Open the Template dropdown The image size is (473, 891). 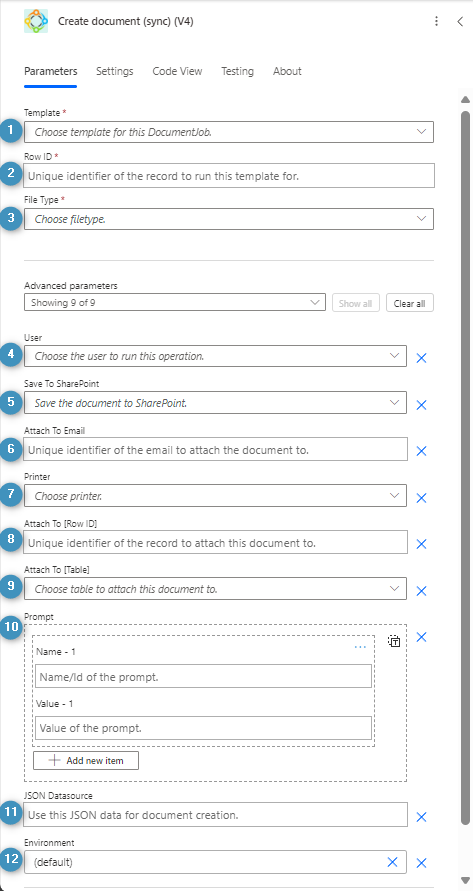[229, 132]
